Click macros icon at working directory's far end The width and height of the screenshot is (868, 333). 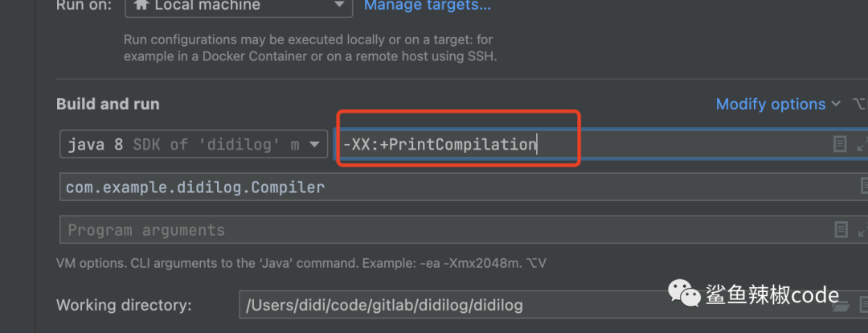pos(862,306)
